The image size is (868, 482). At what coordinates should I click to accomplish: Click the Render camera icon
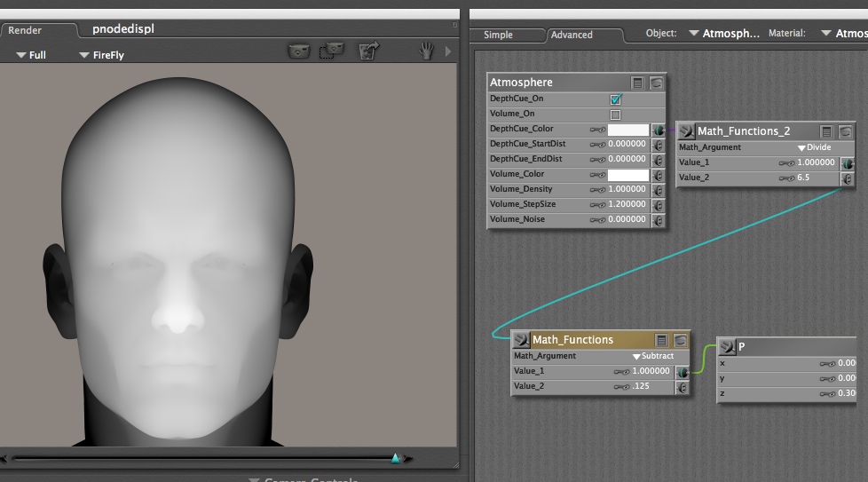[x=299, y=51]
